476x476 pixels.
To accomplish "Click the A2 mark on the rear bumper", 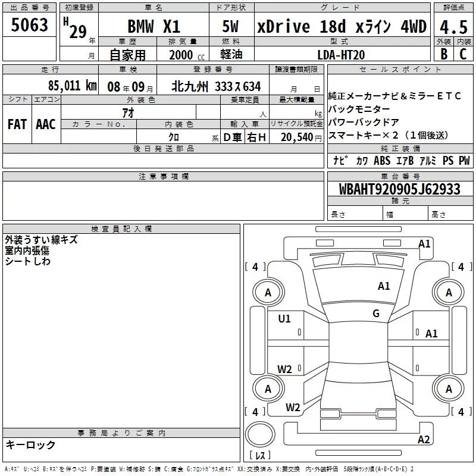I will click(x=424, y=440).
